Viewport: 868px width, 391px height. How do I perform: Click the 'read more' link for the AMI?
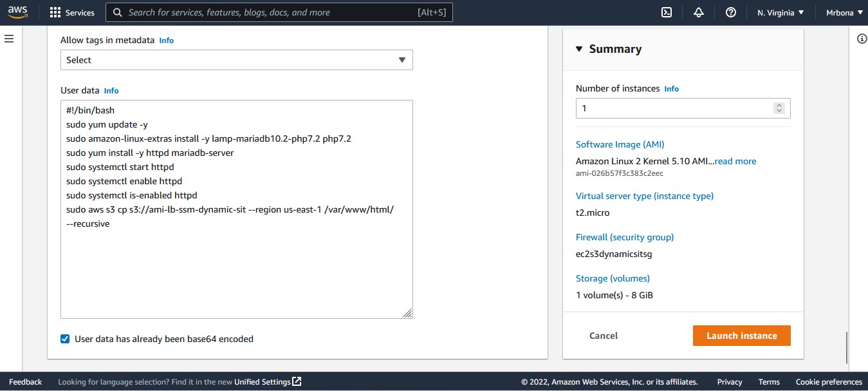(735, 161)
